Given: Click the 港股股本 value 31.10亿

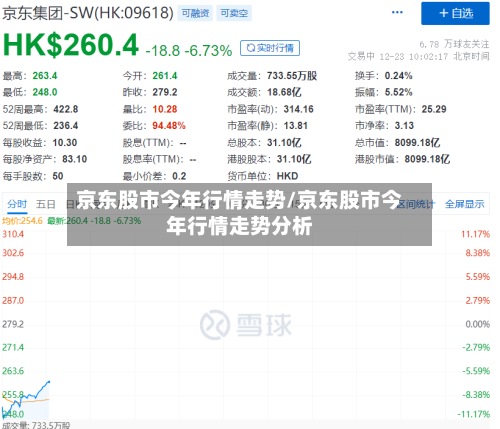Looking at the screenshot, I should click(x=294, y=159).
